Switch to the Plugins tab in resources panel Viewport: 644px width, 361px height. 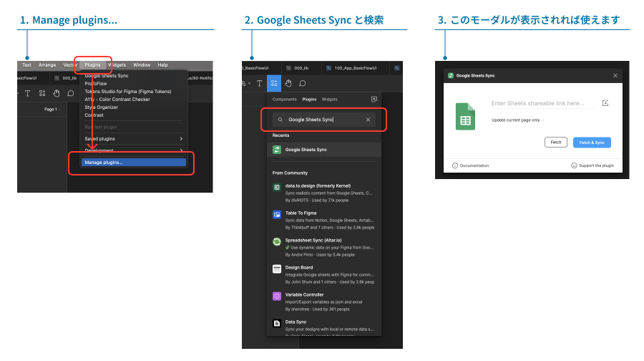309,99
